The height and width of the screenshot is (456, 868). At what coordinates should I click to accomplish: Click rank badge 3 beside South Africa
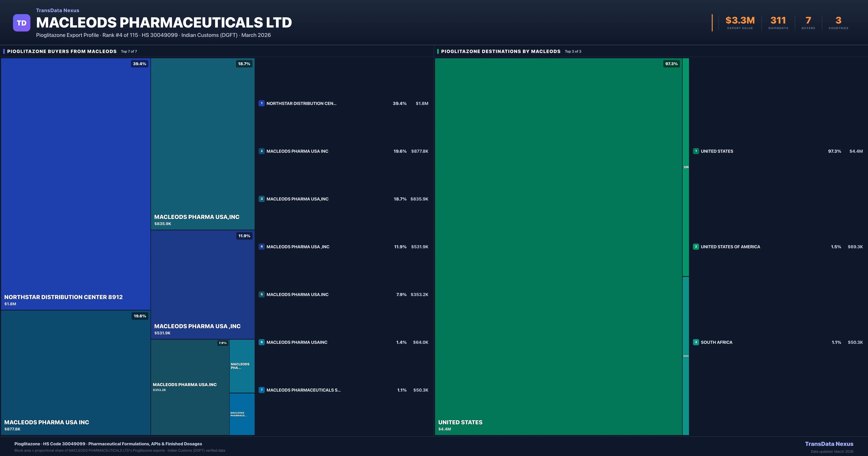pos(696,342)
